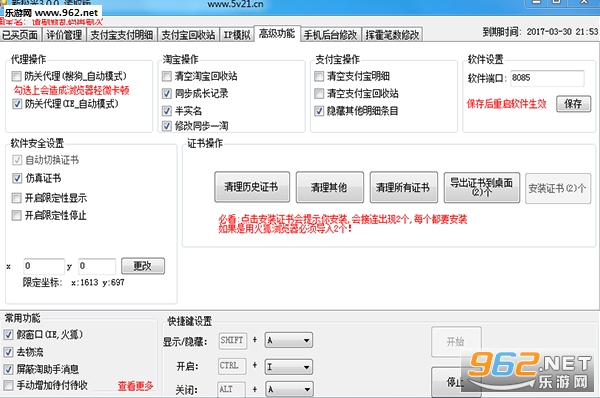Switch to the 已买页面 tab
The width and height of the screenshot is (600, 398).
coord(21,35)
